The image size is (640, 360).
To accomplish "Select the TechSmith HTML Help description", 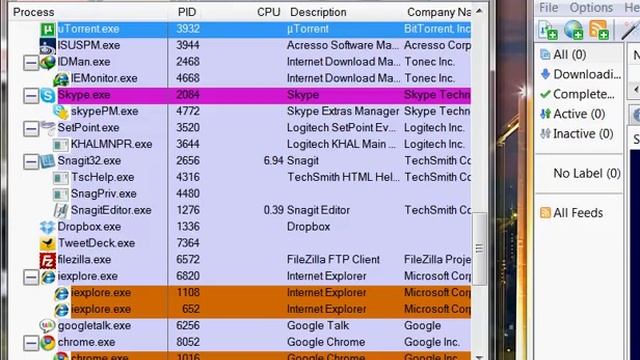I will [x=343, y=177].
